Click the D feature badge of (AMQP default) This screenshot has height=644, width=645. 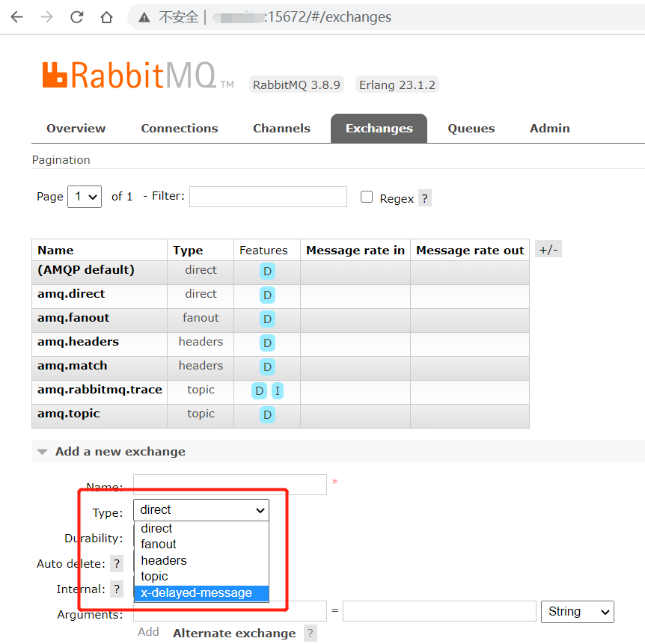(267, 271)
